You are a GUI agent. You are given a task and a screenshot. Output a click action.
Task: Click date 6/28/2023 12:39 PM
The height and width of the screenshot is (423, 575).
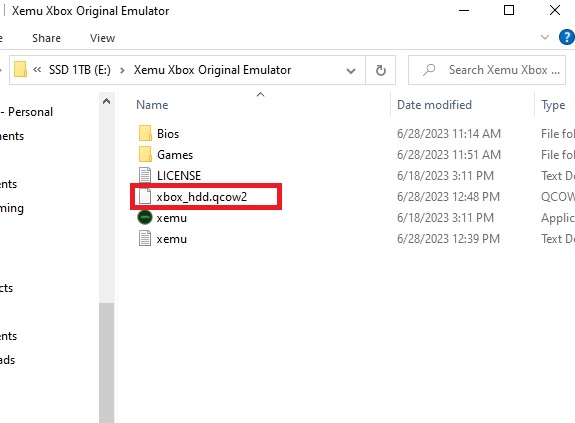448,239
